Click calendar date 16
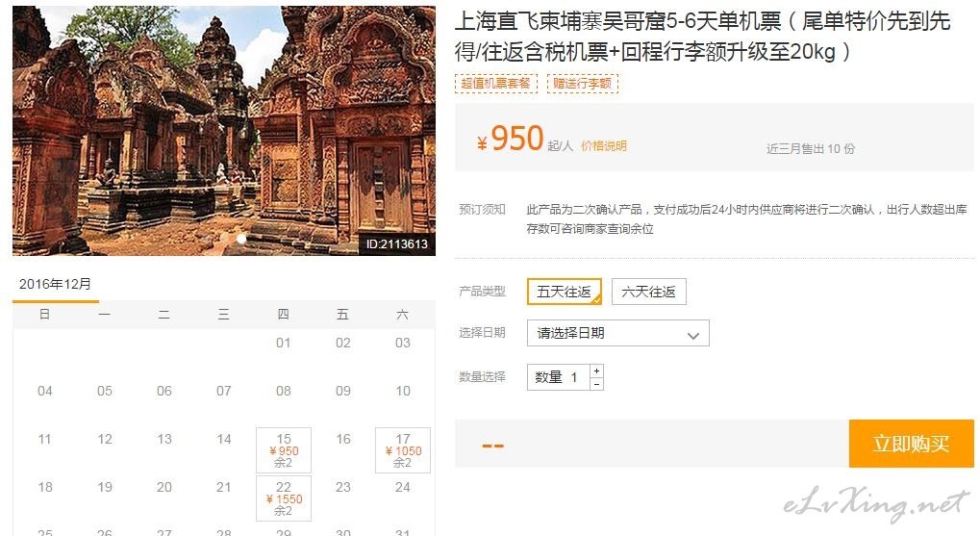The image size is (980, 536). (343, 439)
